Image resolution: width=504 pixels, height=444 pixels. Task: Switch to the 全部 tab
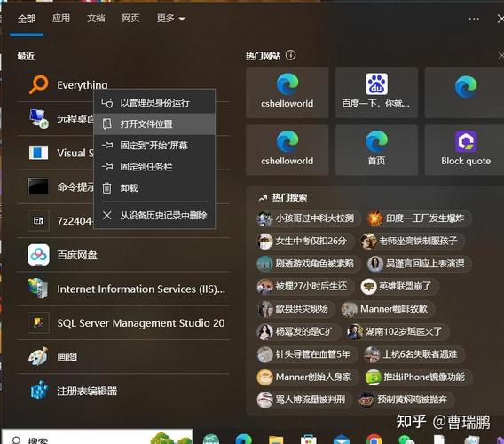click(x=27, y=19)
